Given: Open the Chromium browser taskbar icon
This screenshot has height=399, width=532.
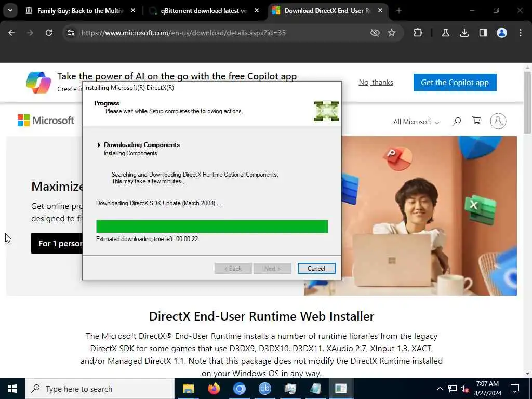Looking at the screenshot, I should click(239, 389).
